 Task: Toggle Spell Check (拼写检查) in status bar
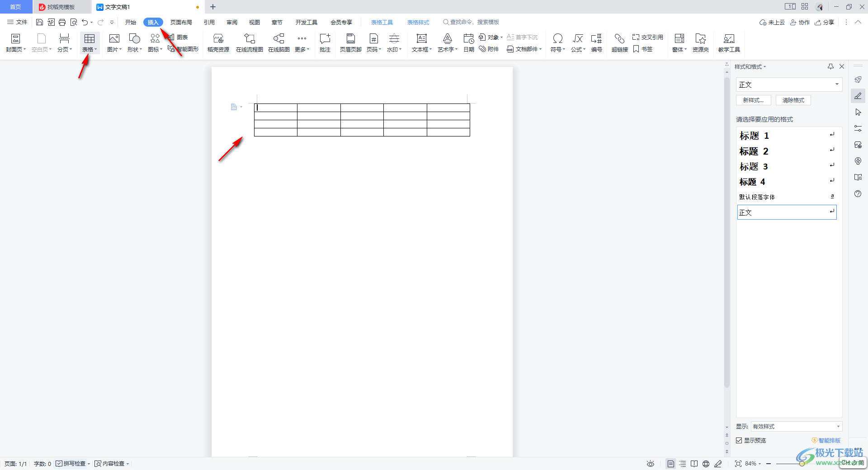[71, 464]
